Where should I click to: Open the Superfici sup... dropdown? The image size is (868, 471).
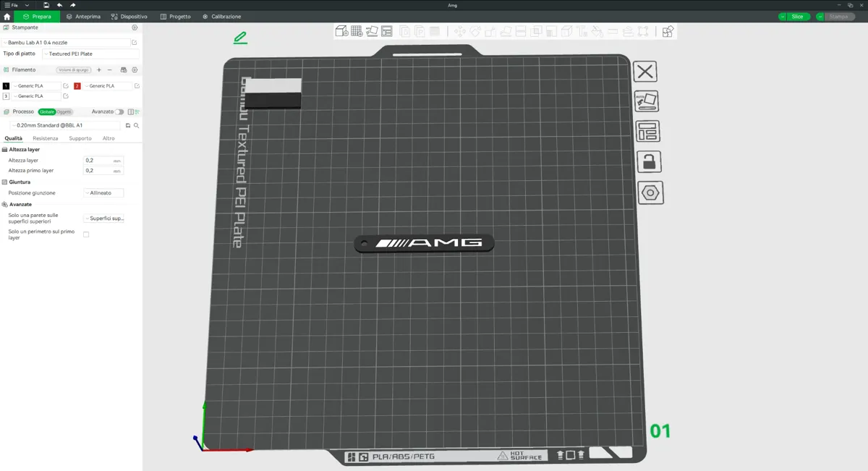103,218
